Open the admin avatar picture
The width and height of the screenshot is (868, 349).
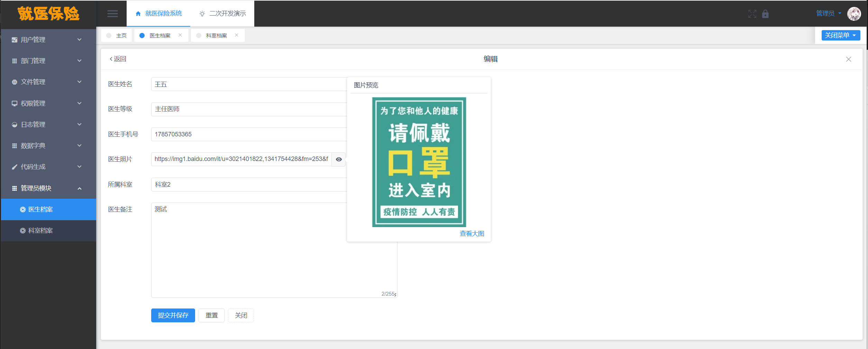[x=854, y=14]
